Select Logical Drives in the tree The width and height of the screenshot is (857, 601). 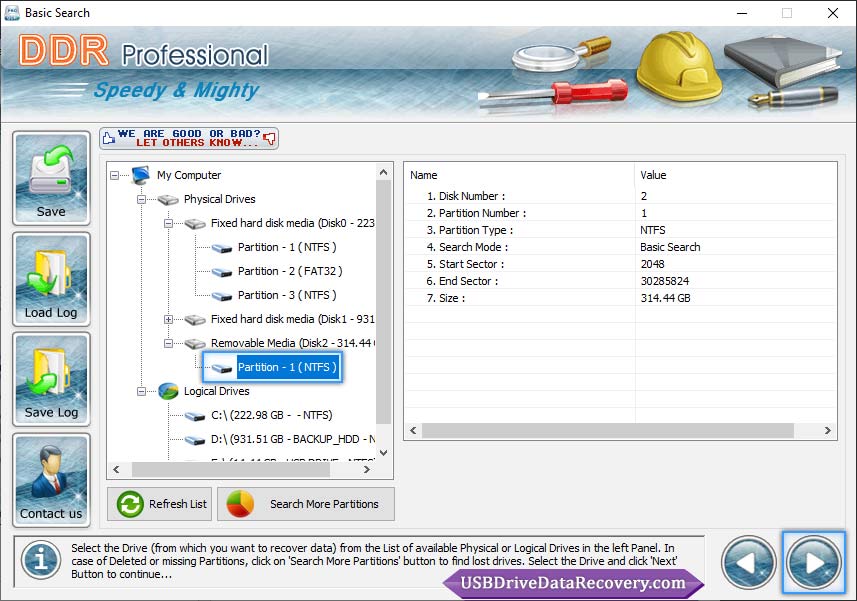point(216,391)
